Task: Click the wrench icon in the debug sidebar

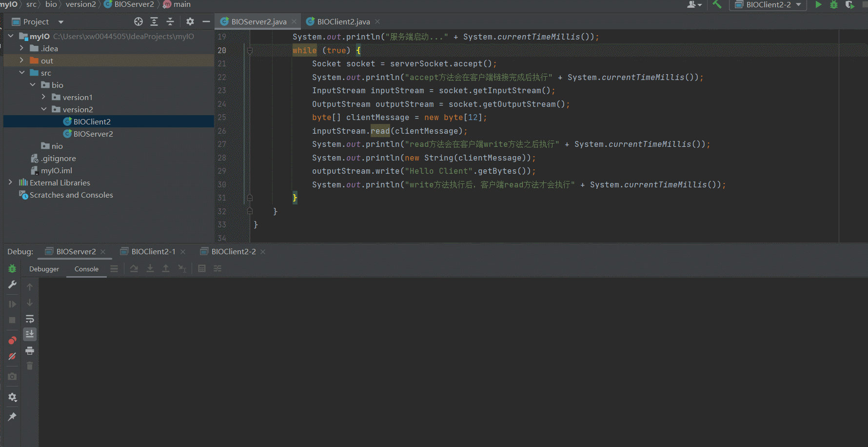Action: (x=12, y=284)
